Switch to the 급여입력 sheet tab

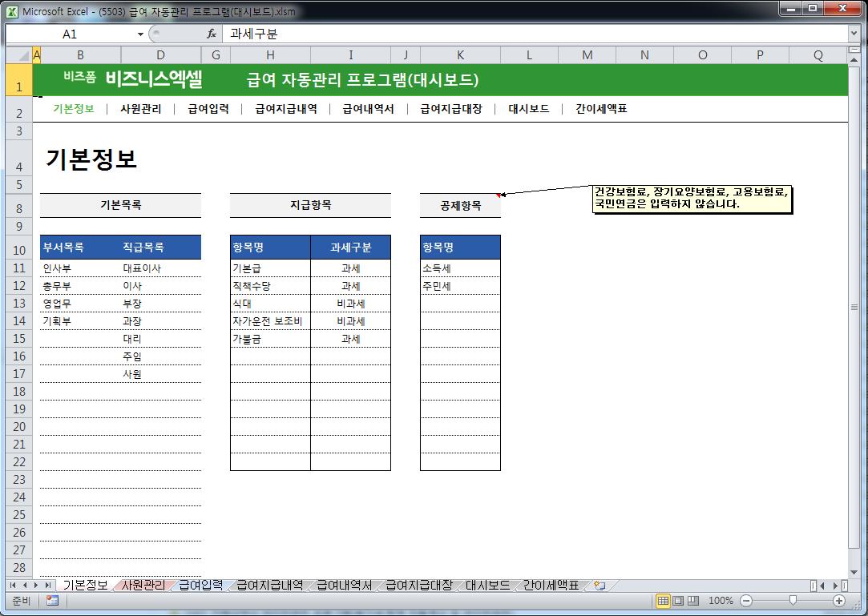pos(200,585)
